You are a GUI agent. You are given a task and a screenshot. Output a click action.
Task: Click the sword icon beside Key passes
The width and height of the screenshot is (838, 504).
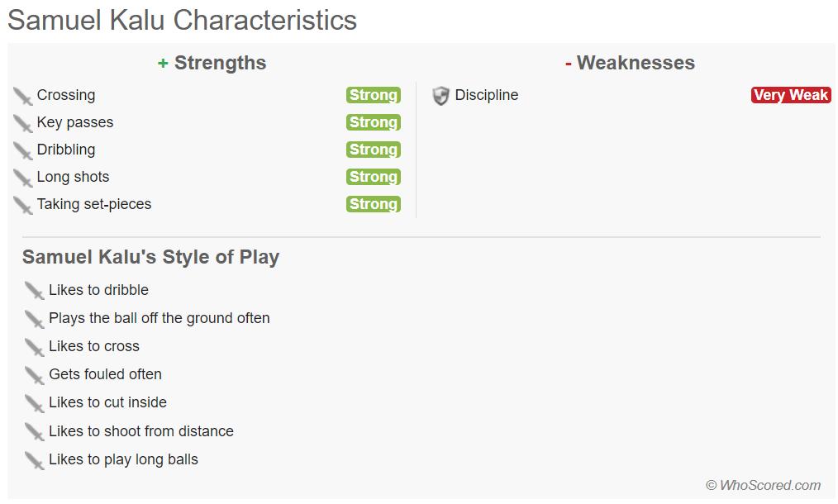(22, 123)
